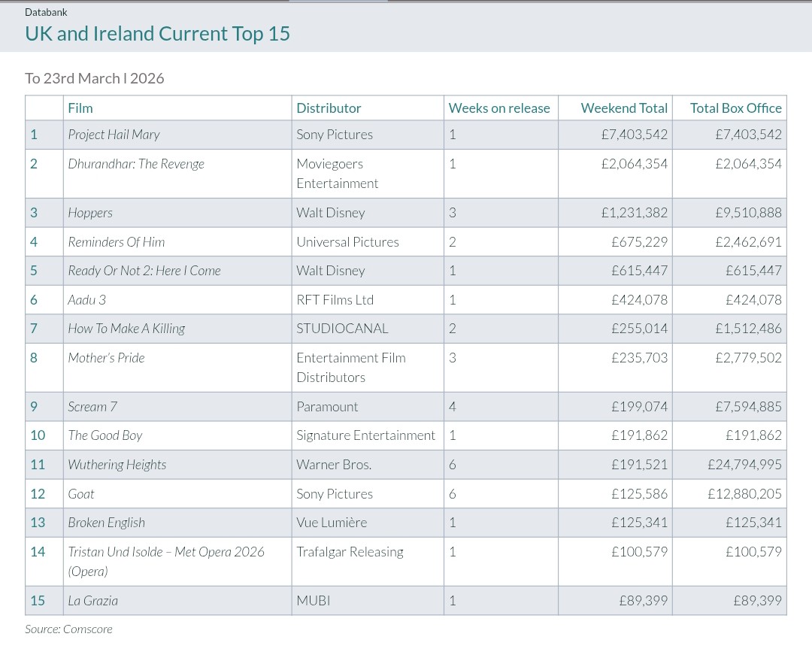Click the film title 'Hoppers'
Image resolution: width=812 pixels, height=667 pixels.
(x=90, y=213)
